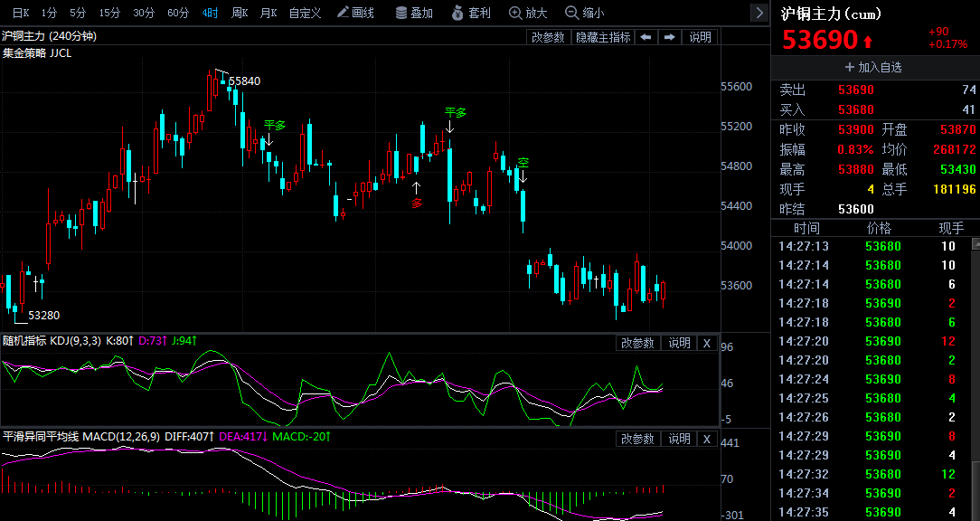Close the MACD indicator panel
Screen dimensions: 980x521
707,439
